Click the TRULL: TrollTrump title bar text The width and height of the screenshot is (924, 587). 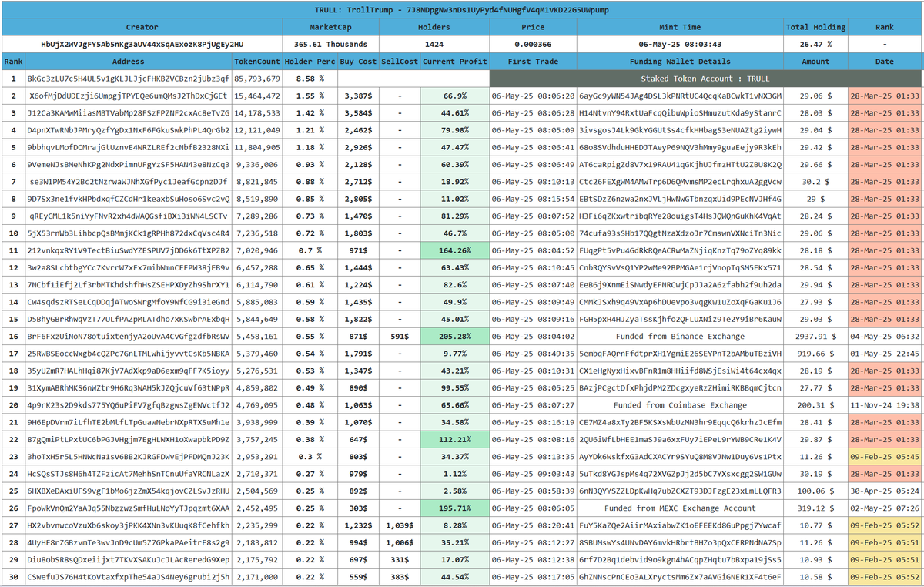pyautogui.click(x=462, y=9)
